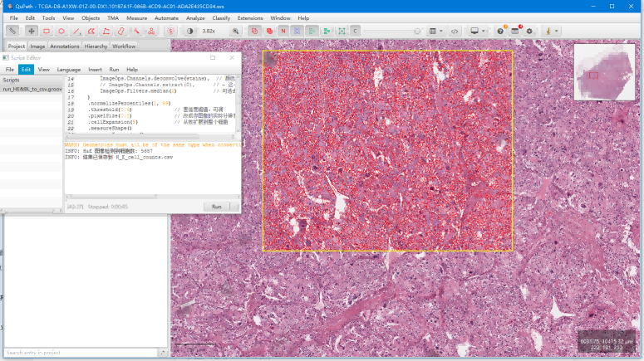644x361 pixels.
Task: Toggle the analysis pane button
Action: click(x=12, y=31)
